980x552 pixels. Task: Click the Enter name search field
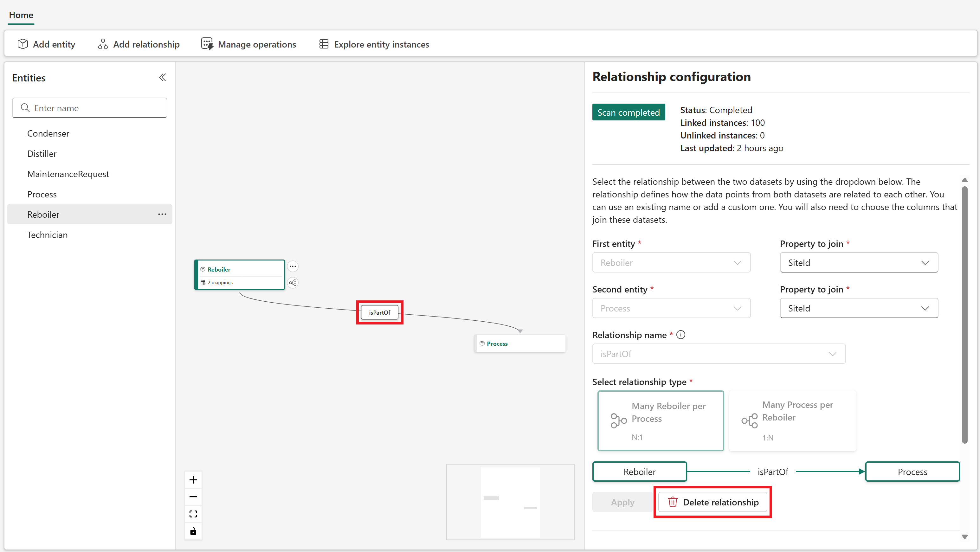(89, 108)
